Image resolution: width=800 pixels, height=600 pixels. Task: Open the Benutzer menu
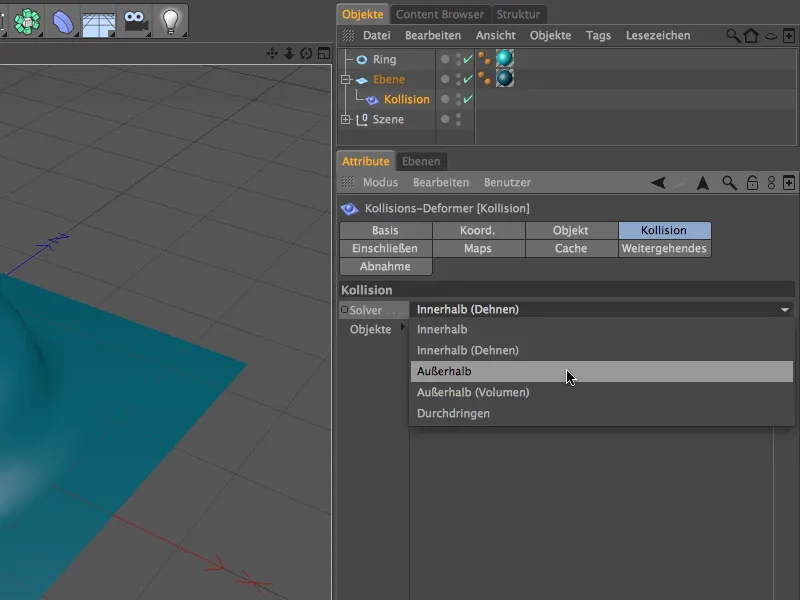tap(507, 182)
